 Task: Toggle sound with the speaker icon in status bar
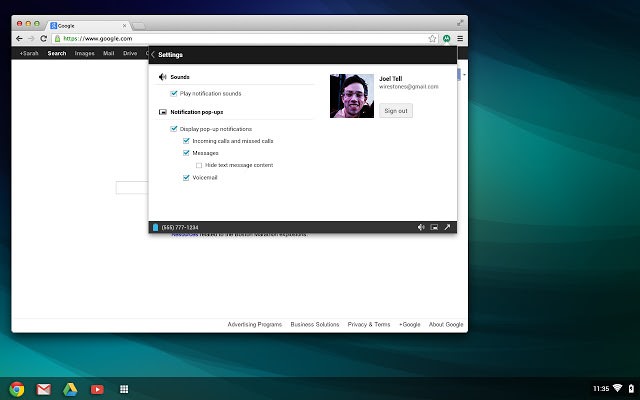coord(421,227)
